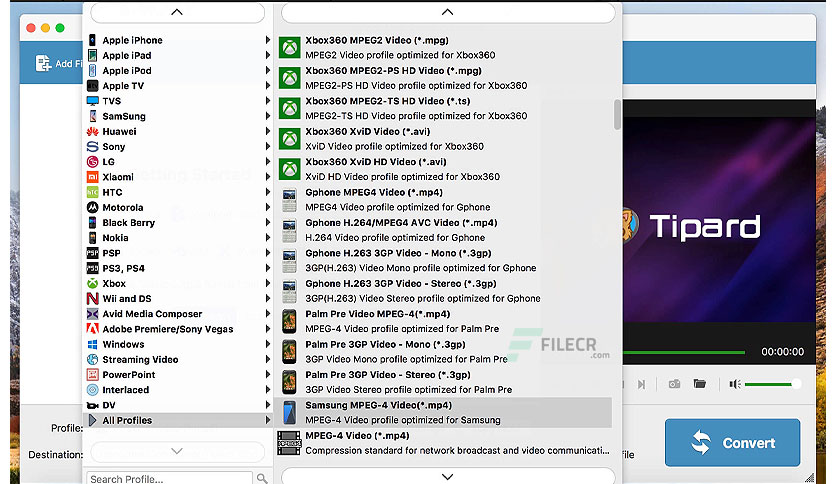836x484 pixels.
Task: Expand the PSP submenu arrow
Action: (x=268, y=253)
